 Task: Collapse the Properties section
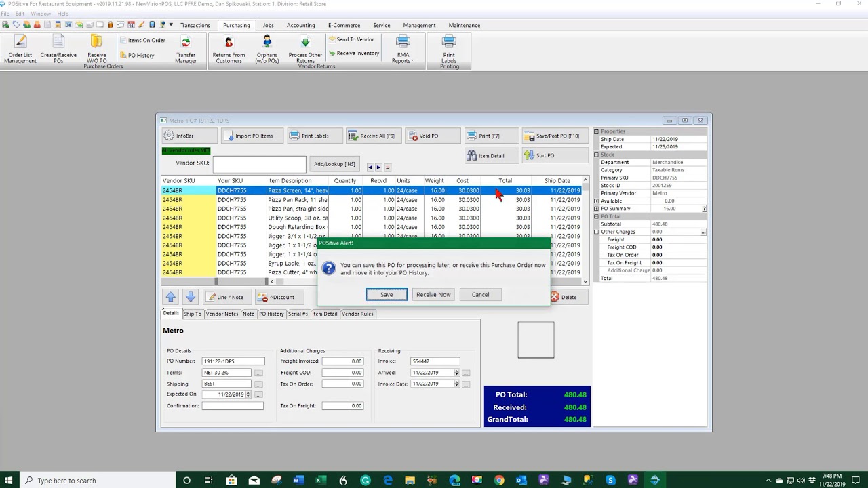coord(597,131)
